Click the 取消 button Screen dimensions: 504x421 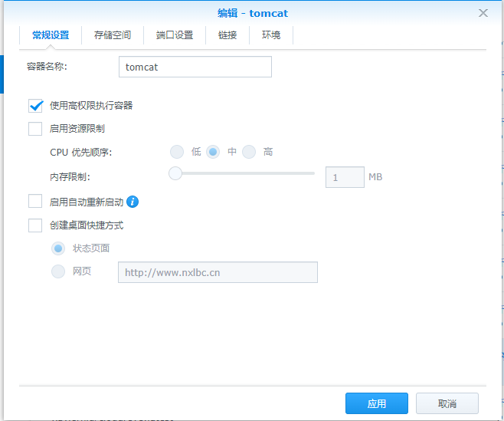pyautogui.click(x=447, y=403)
